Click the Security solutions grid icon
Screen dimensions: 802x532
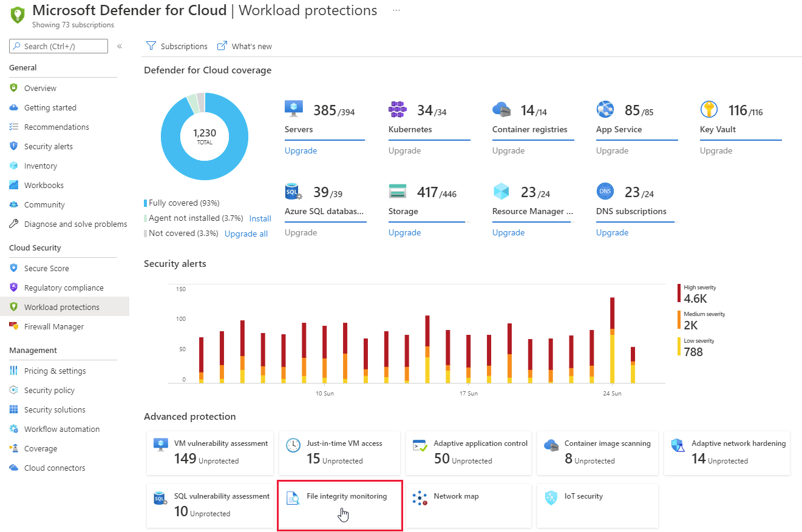coord(13,409)
